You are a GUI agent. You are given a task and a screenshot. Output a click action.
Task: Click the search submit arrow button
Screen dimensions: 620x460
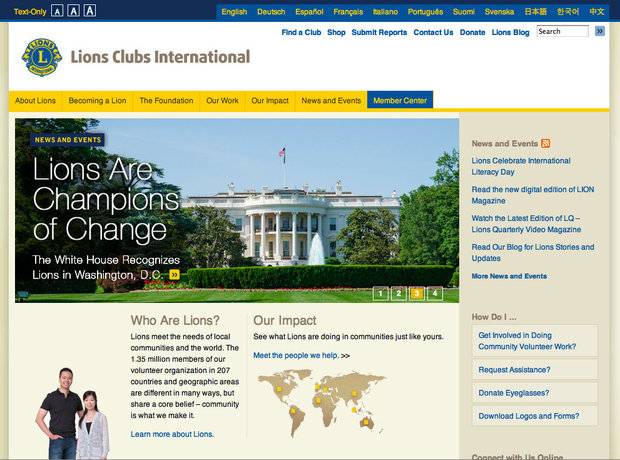(x=600, y=31)
